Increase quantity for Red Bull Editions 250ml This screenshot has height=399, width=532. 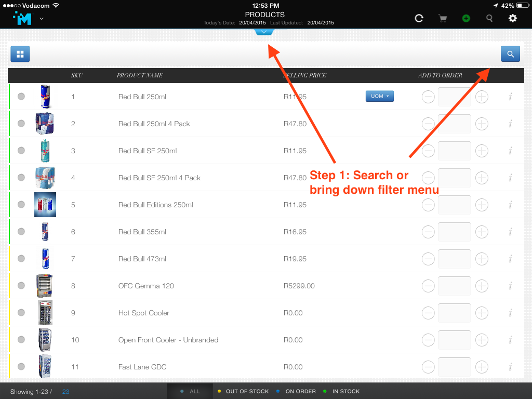click(482, 205)
